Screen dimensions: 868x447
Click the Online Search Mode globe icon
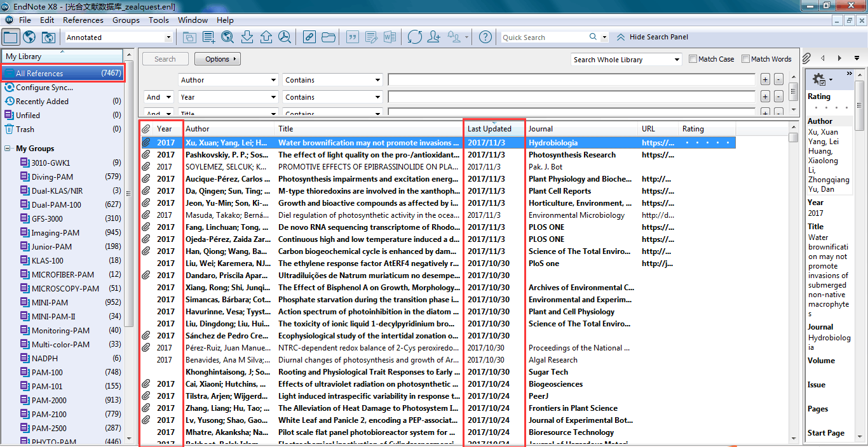(x=29, y=37)
